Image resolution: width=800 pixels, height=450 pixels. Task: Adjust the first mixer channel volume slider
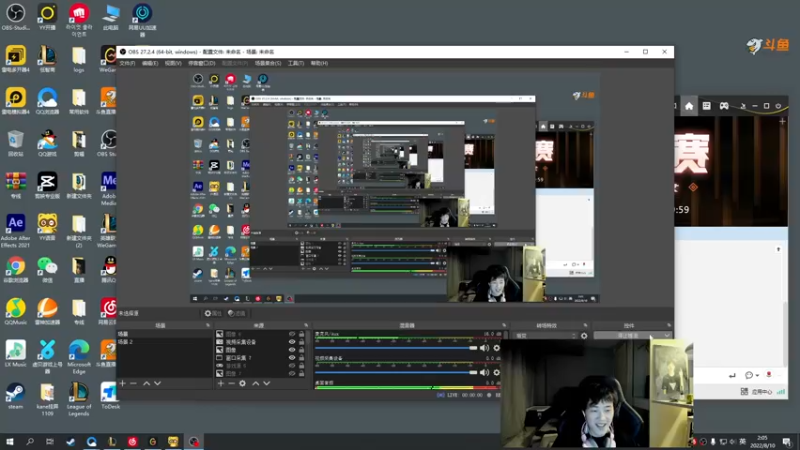(396, 348)
